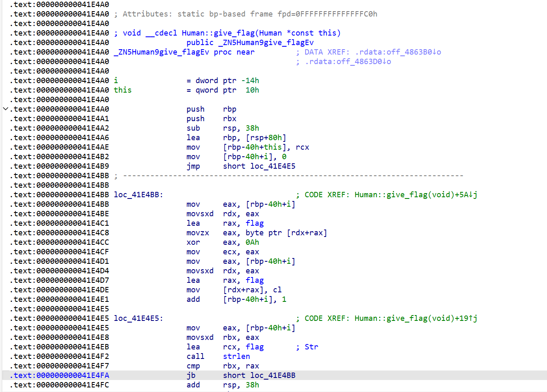Select the local variable definition 'i'
547x392 pixels.
point(116,81)
